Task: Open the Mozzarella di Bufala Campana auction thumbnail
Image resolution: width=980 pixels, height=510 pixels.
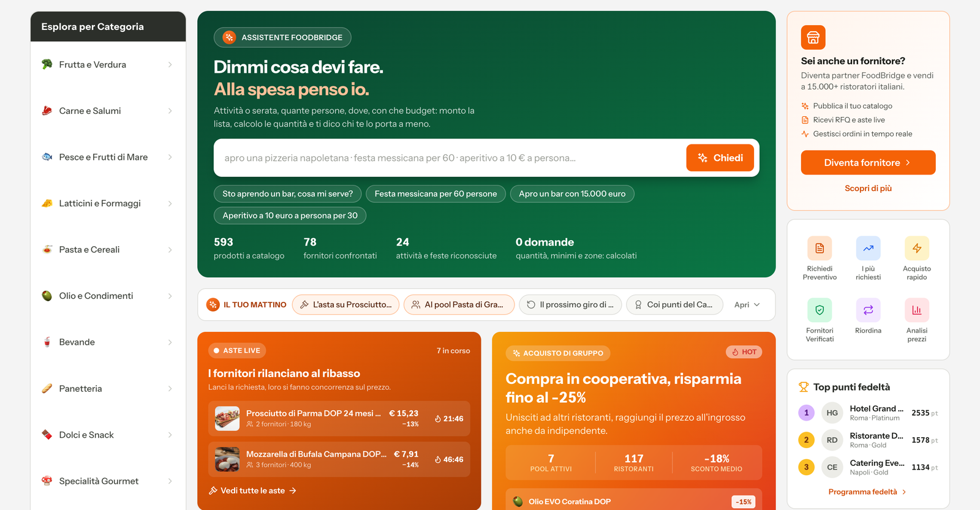Action: (227, 459)
